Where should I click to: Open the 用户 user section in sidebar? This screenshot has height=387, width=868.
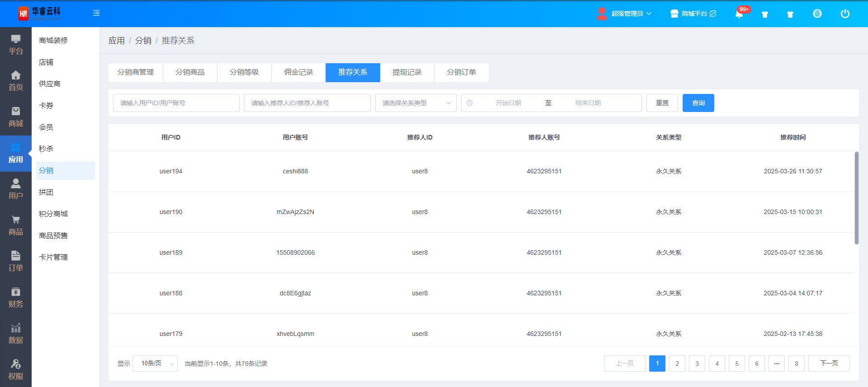click(x=16, y=190)
